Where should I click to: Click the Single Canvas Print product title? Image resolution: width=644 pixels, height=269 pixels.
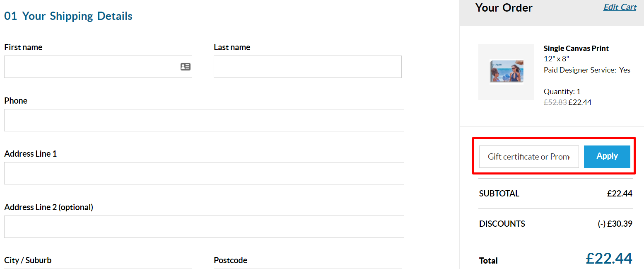576,48
